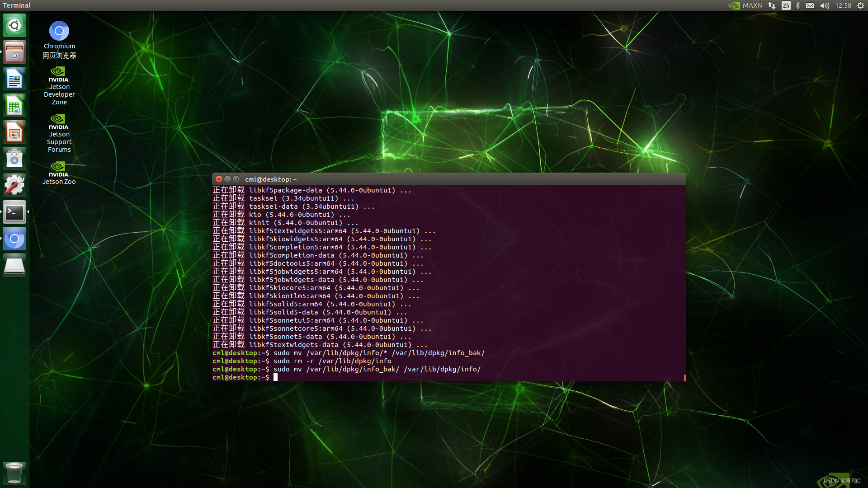
Task: Click the 'libkf5solid5-data' output line
Action: click(x=310, y=312)
